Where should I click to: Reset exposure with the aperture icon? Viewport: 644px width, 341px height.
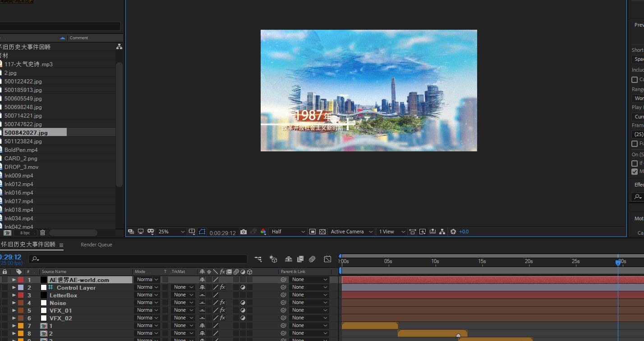click(x=453, y=232)
